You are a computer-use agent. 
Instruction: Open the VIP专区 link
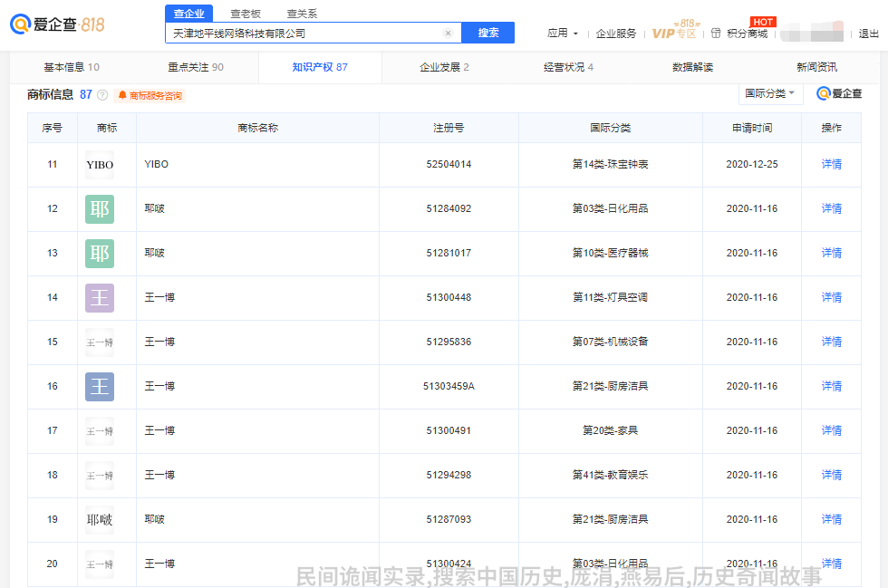[674, 33]
